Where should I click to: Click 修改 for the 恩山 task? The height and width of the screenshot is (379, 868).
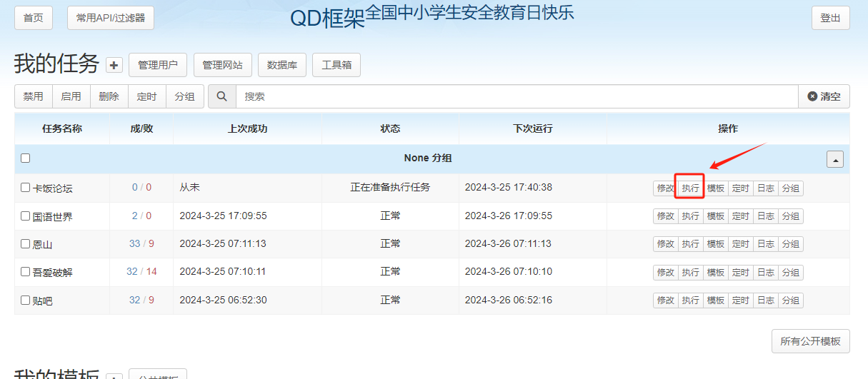pyautogui.click(x=665, y=244)
